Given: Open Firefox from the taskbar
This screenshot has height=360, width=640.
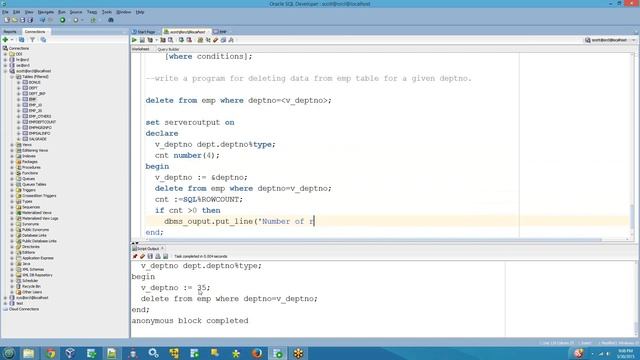Looking at the screenshot, I should pyautogui.click(x=257, y=353).
